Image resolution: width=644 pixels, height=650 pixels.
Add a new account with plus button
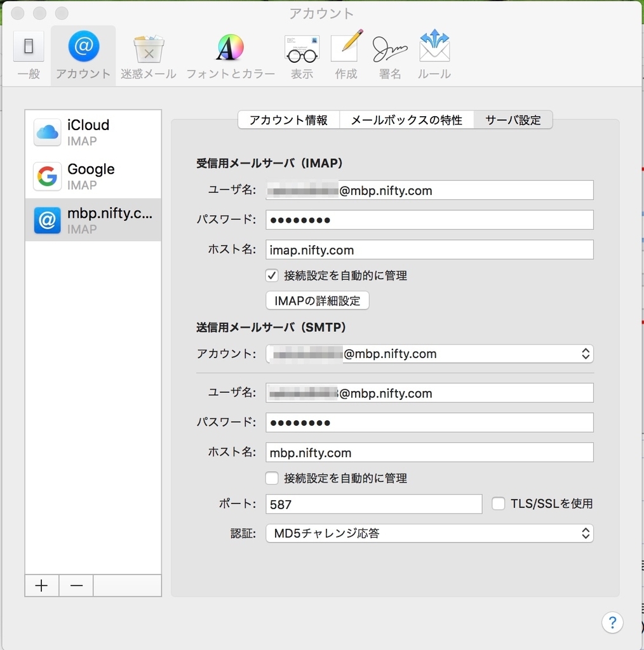click(x=41, y=585)
